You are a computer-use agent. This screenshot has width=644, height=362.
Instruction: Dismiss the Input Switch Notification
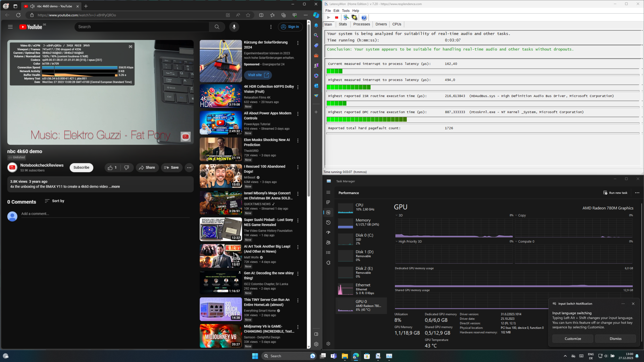[x=615, y=339]
